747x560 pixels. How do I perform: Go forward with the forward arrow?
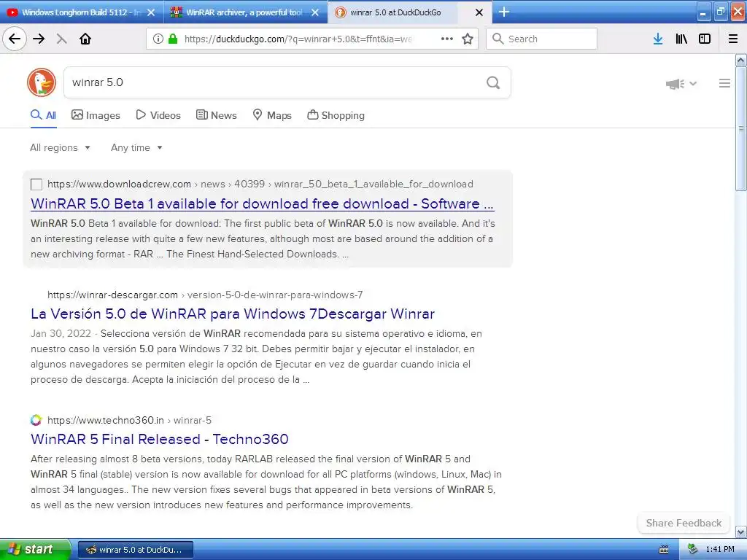click(x=39, y=39)
